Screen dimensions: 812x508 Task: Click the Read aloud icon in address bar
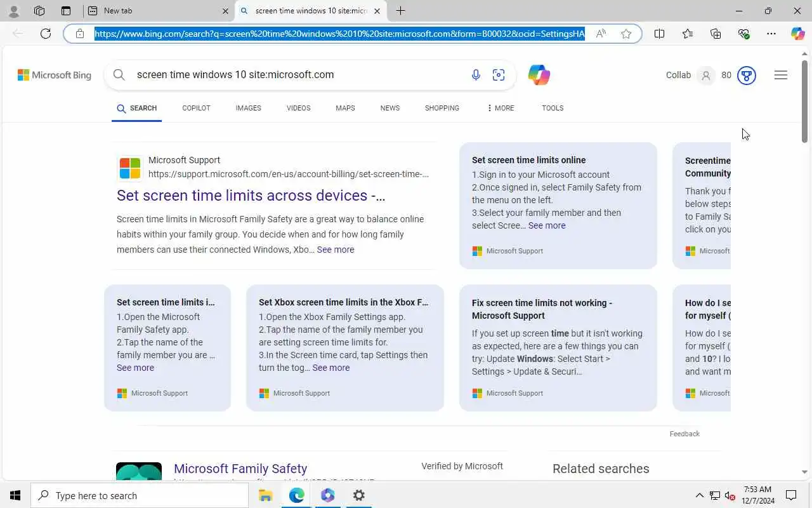pyautogui.click(x=600, y=34)
